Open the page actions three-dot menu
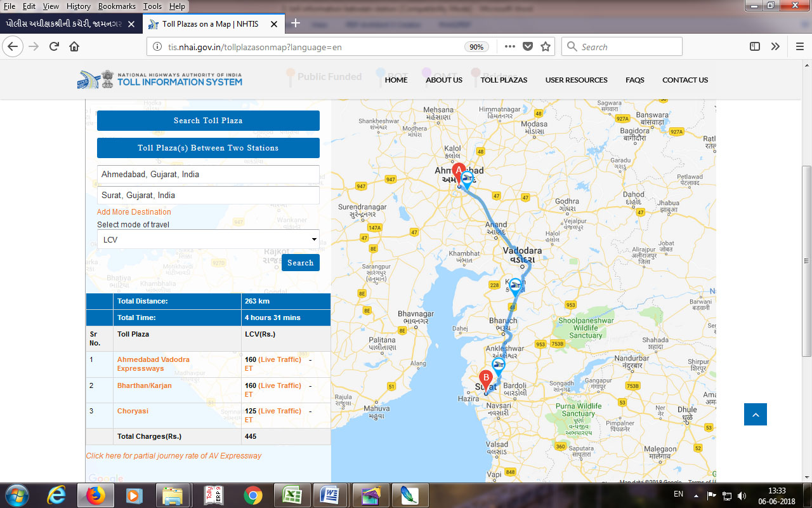 click(510, 46)
